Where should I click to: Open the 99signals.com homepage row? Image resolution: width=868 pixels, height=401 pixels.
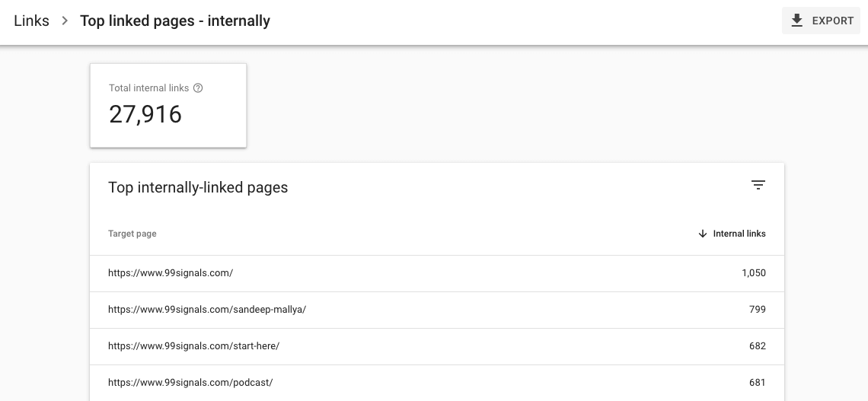[171, 273]
